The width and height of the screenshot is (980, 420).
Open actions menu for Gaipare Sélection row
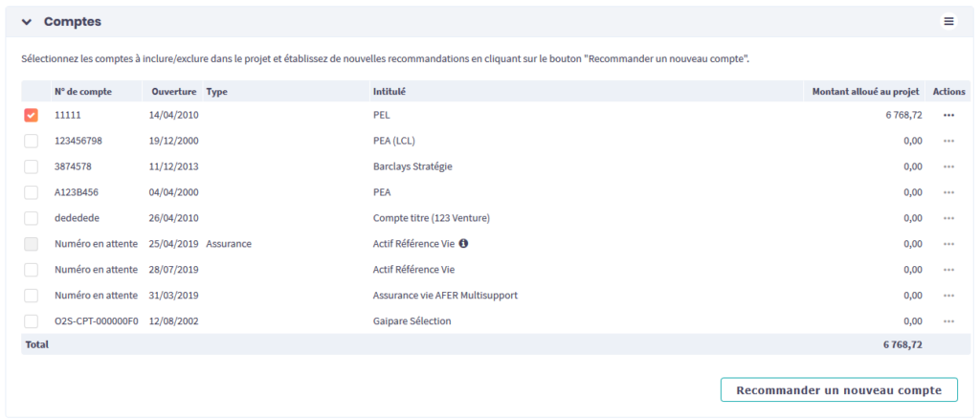click(x=948, y=321)
